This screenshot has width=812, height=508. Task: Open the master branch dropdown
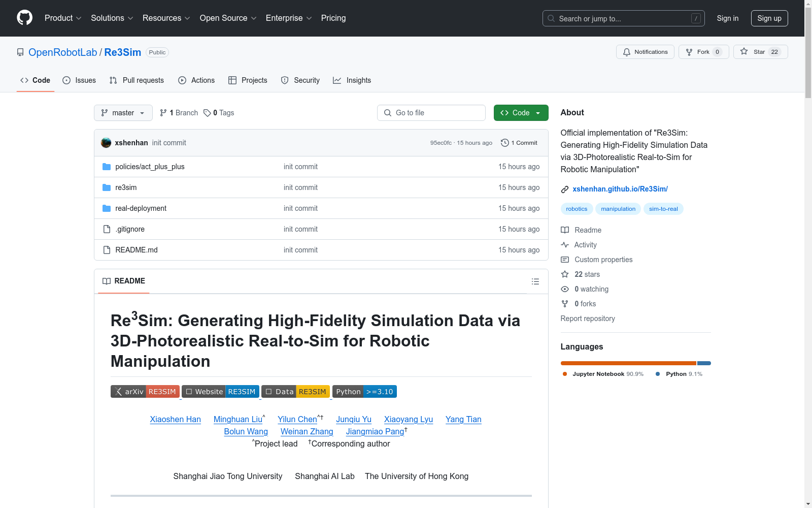[x=123, y=113]
